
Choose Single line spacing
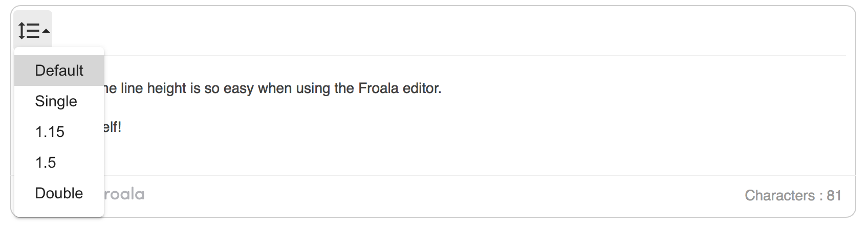(x=59, y=101)
